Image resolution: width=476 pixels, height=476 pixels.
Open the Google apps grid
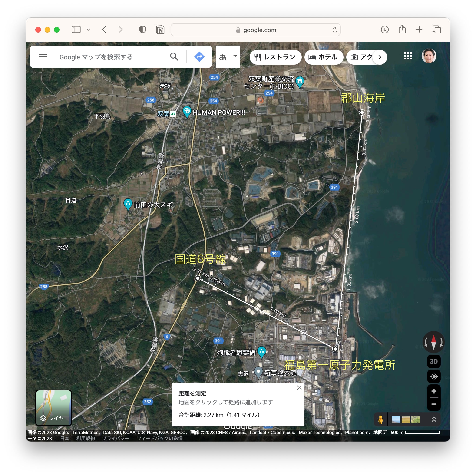click(x=408, y=56)
